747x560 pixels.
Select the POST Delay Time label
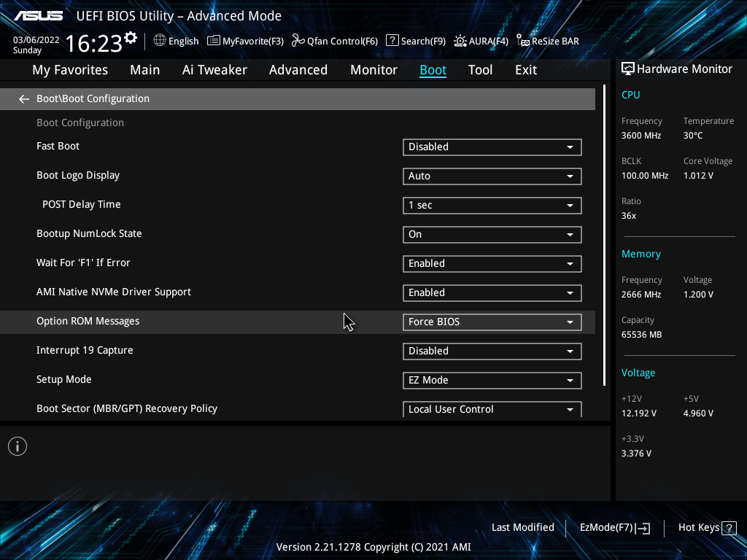(82, 204)
